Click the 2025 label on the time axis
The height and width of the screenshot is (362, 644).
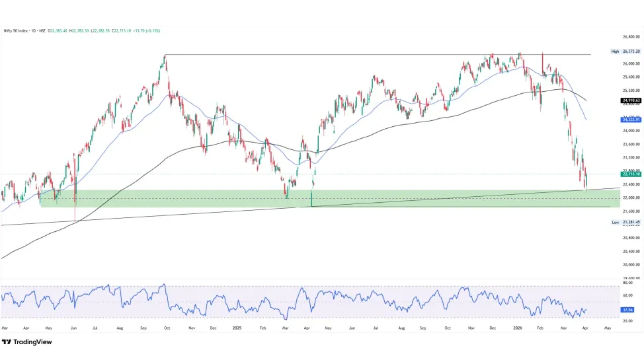(236, 327)
